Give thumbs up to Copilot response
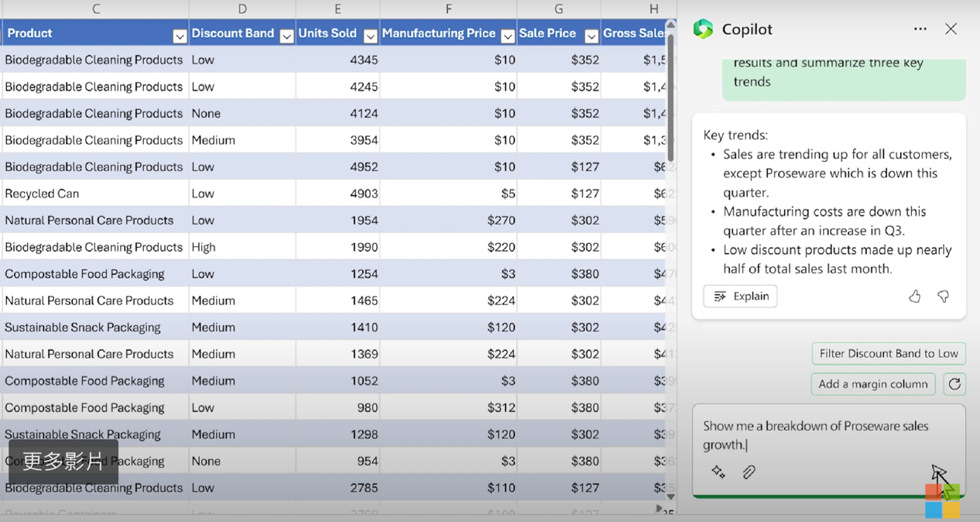 coord(914,297)
